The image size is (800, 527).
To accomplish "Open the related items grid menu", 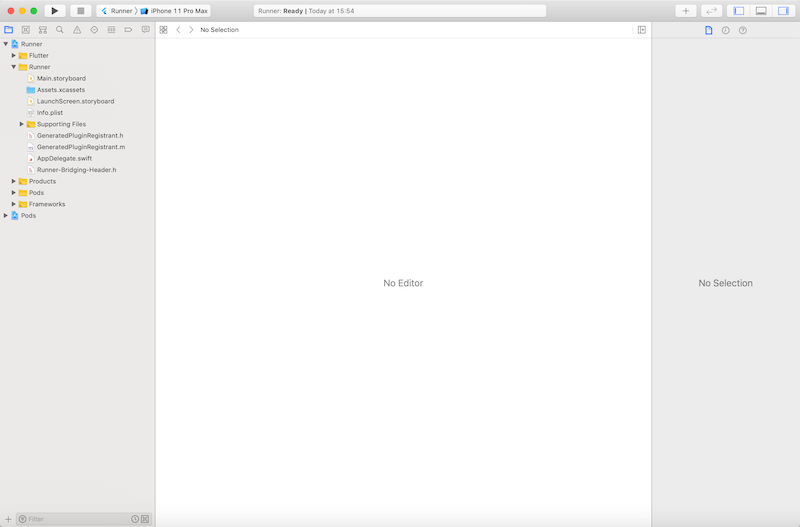I will click(163, 30).
